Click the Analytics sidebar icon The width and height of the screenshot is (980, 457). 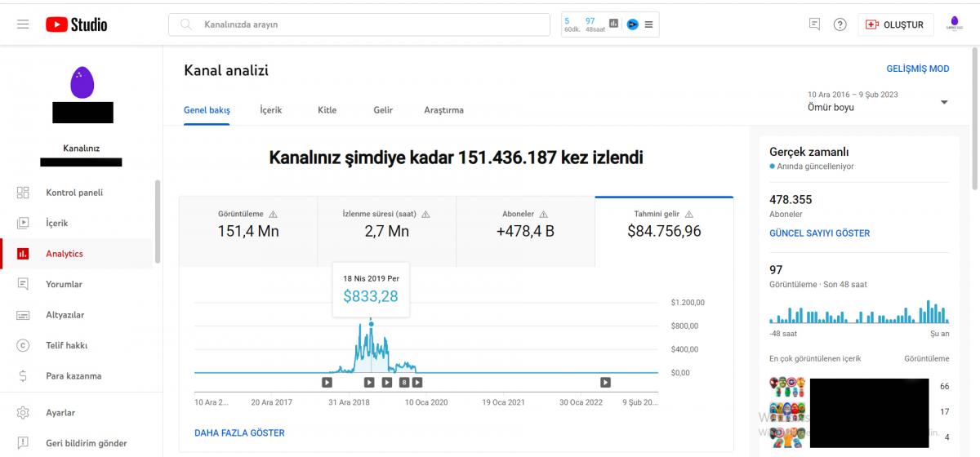[x=23, y=254]
